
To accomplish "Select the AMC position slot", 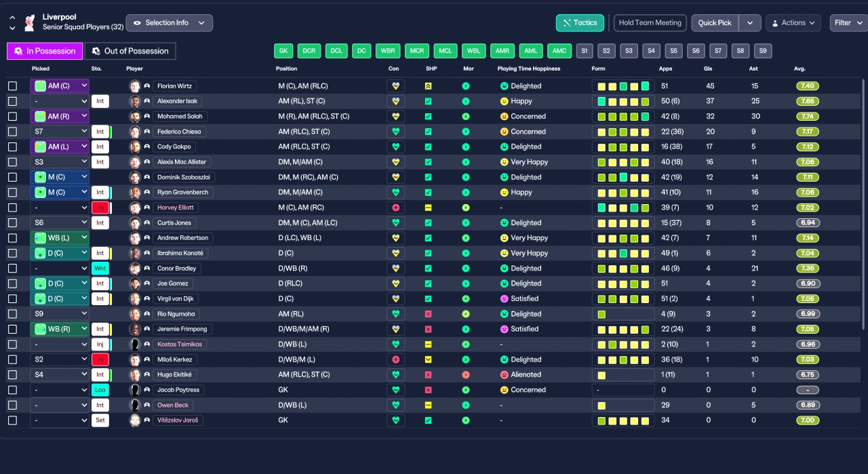I will tap(559, 51).
